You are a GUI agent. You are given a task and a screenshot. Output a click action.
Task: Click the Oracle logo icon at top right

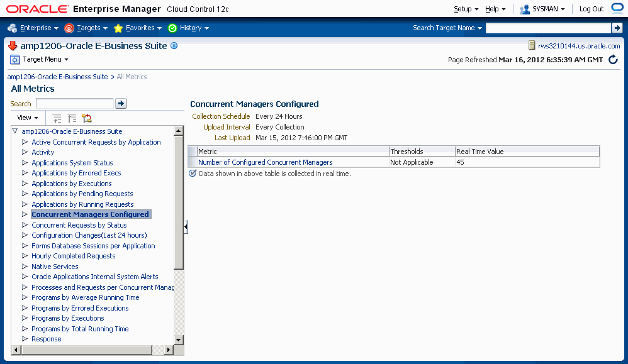click(x=617, y=8)
